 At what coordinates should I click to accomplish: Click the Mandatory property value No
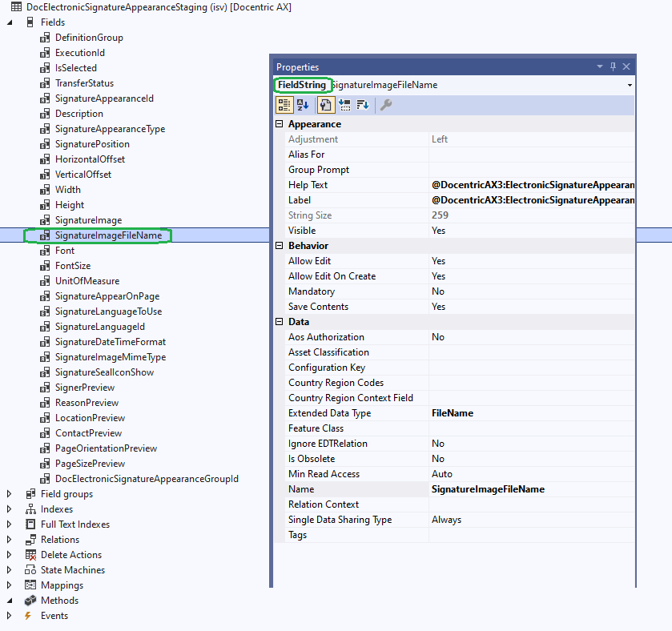438,291
